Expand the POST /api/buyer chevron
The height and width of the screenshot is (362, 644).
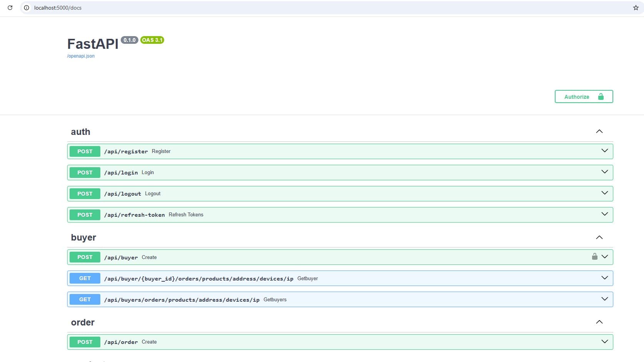click(x=604, y=257)
